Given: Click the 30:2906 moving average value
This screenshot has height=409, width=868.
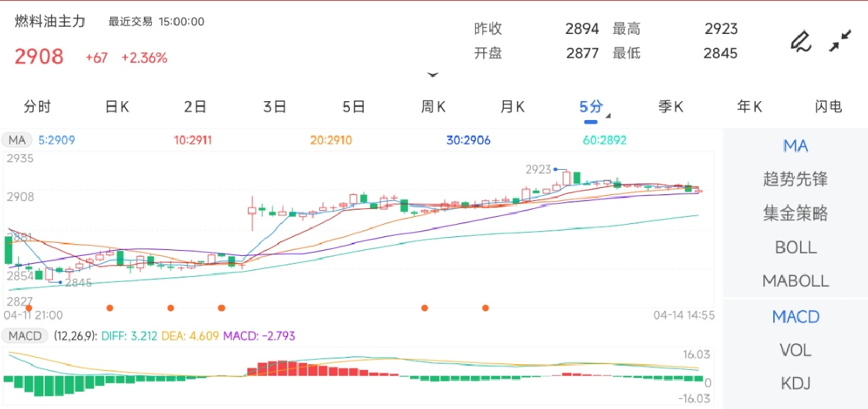Looking at the screenshot, I should (467, 140).
